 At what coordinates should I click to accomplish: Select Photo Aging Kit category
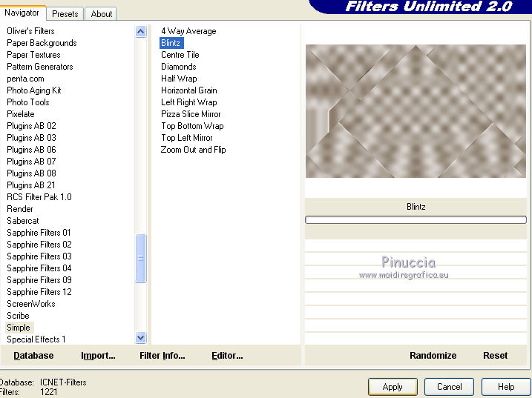(34, 90)
